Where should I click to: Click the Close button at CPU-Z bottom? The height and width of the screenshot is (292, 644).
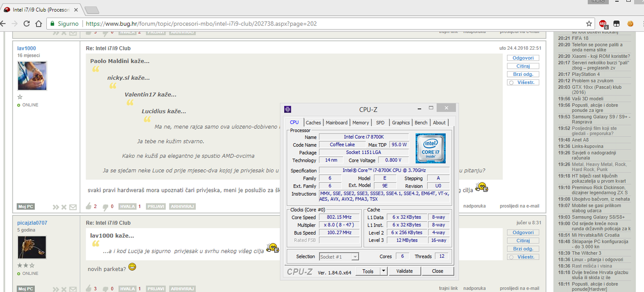(438, 271)
